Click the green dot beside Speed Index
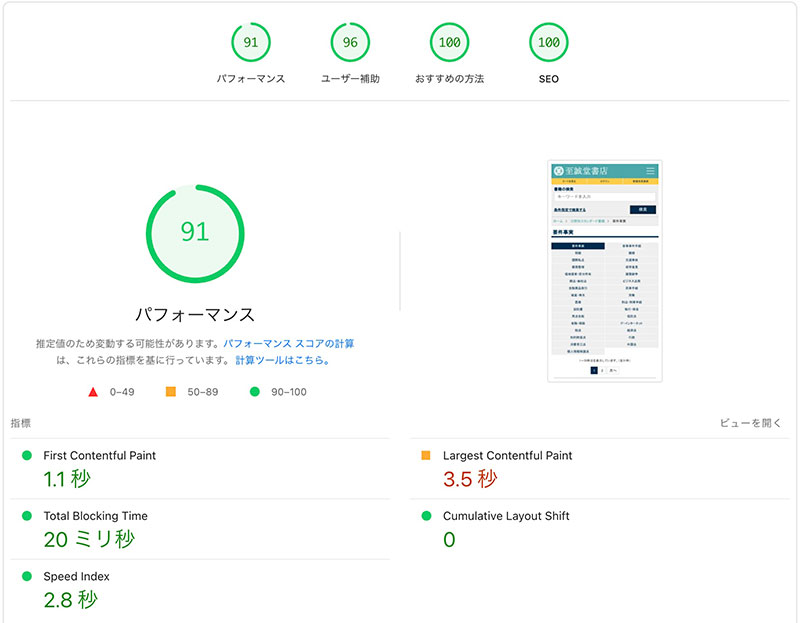This screenshot has height=623, width=800. click(x=27, y=576)
